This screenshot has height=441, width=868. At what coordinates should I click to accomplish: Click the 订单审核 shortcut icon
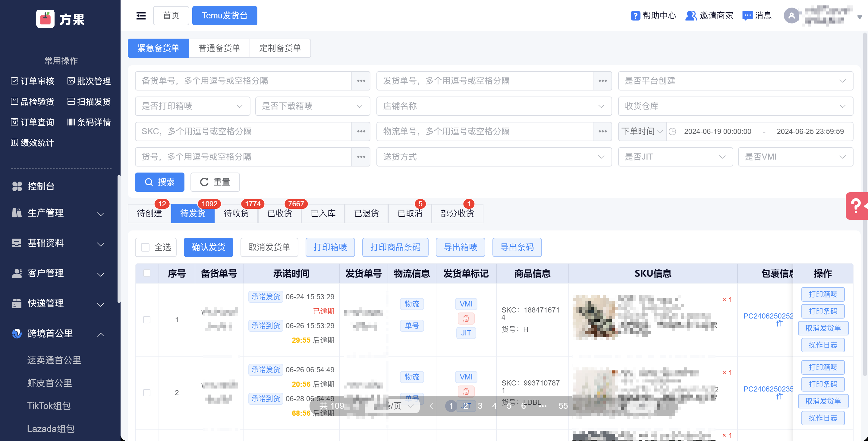click(x=14, y=81)
